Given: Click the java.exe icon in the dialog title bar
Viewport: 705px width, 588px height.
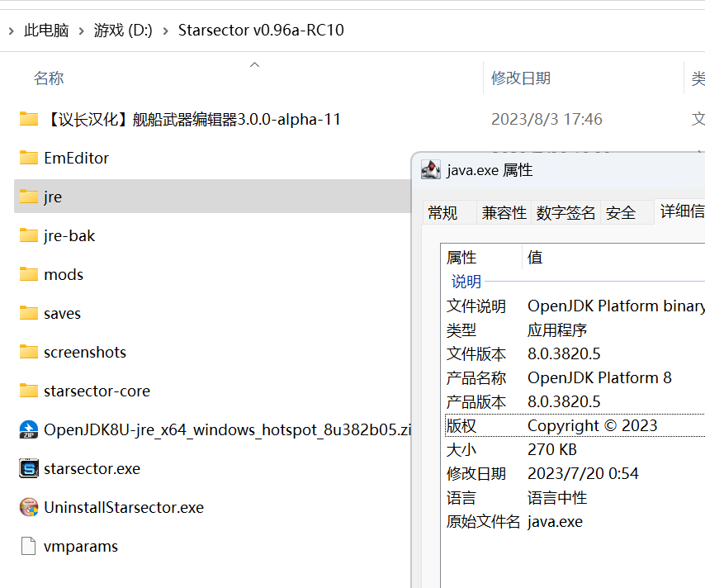Looking at the screenshot, I should tap(430, 169).
